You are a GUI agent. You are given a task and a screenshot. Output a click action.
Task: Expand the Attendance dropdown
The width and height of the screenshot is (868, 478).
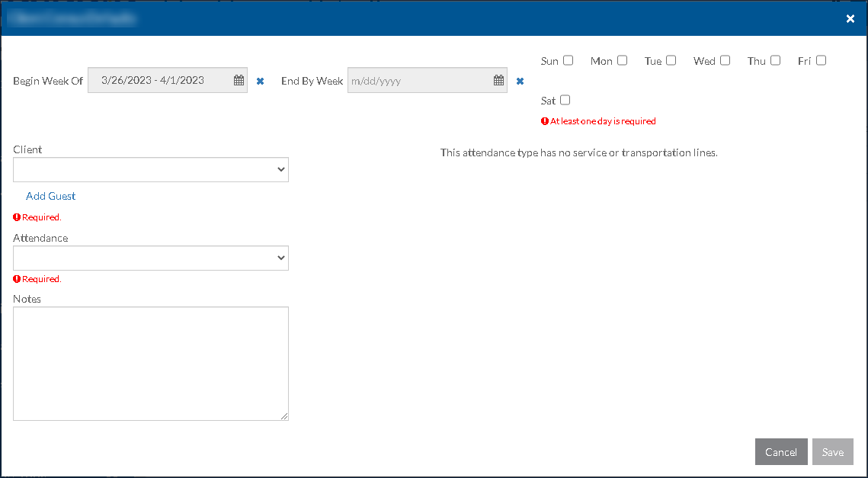[151, 258]
